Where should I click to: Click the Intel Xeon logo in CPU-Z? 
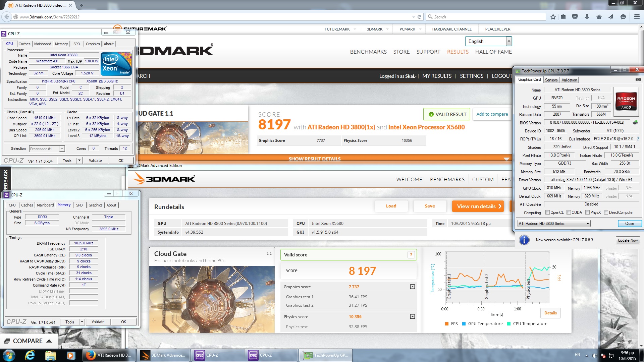click(x=116, y=64)
